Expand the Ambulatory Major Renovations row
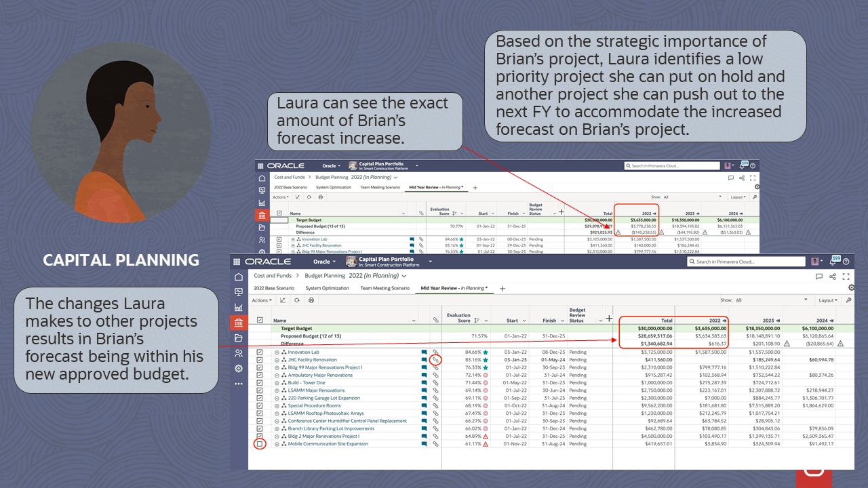The height and width of the screenshot is (488, 868). (x=277, y=375)
